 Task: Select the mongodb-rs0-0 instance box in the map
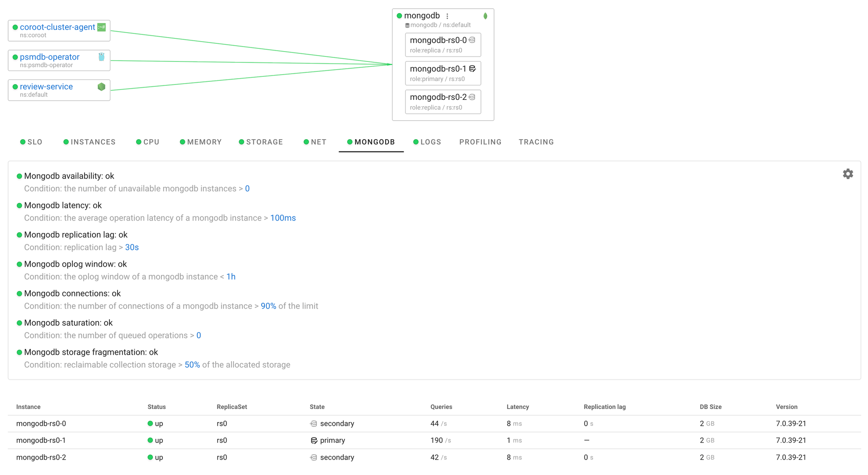point(443,45)
